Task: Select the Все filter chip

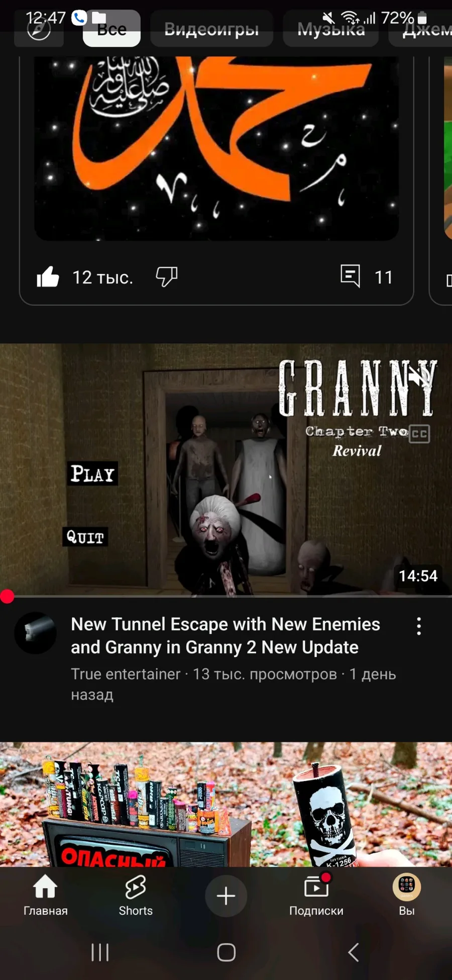Action: 111,30
